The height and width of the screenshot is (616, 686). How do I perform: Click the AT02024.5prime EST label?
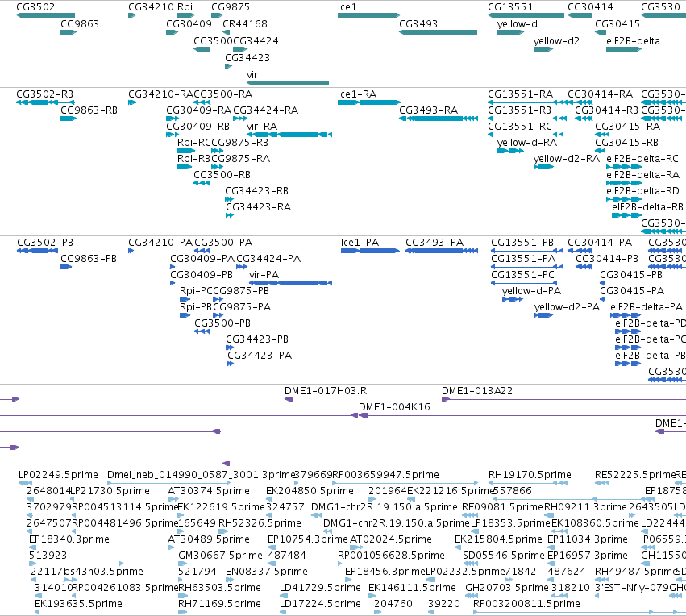pos(391,539)
